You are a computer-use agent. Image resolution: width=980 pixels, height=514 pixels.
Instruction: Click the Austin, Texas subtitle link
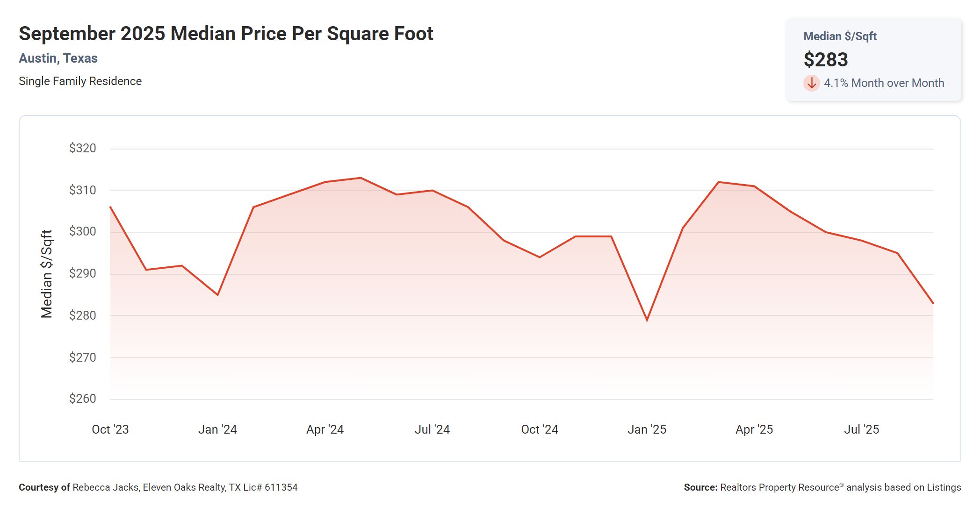pos(58,58)
